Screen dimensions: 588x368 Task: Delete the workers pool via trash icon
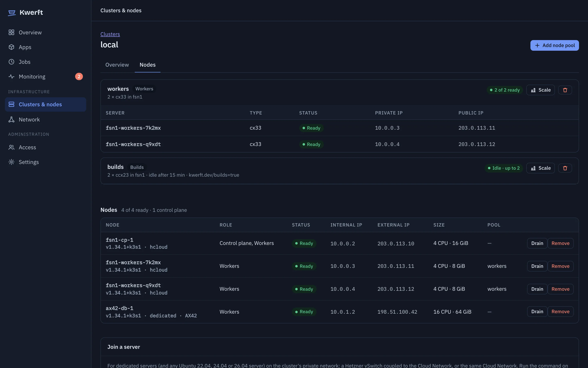[565, 90]
